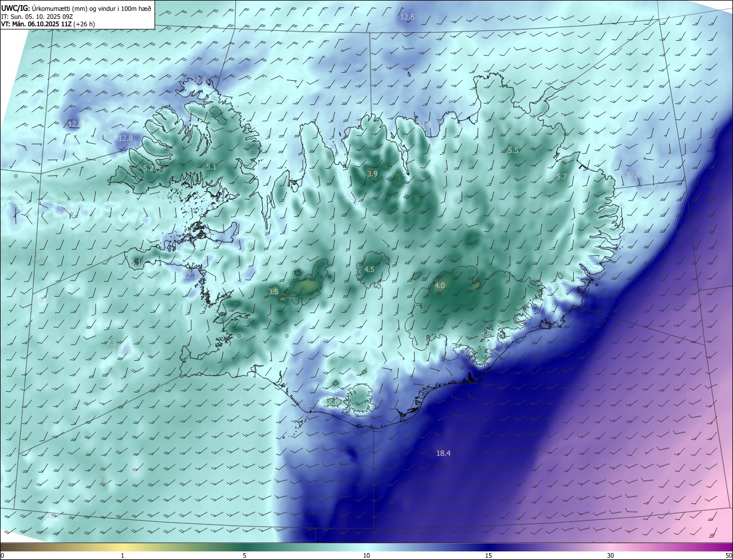733x560 pixels.
Task: Click the 3.9 value label
Action: [x=372, y=173]
